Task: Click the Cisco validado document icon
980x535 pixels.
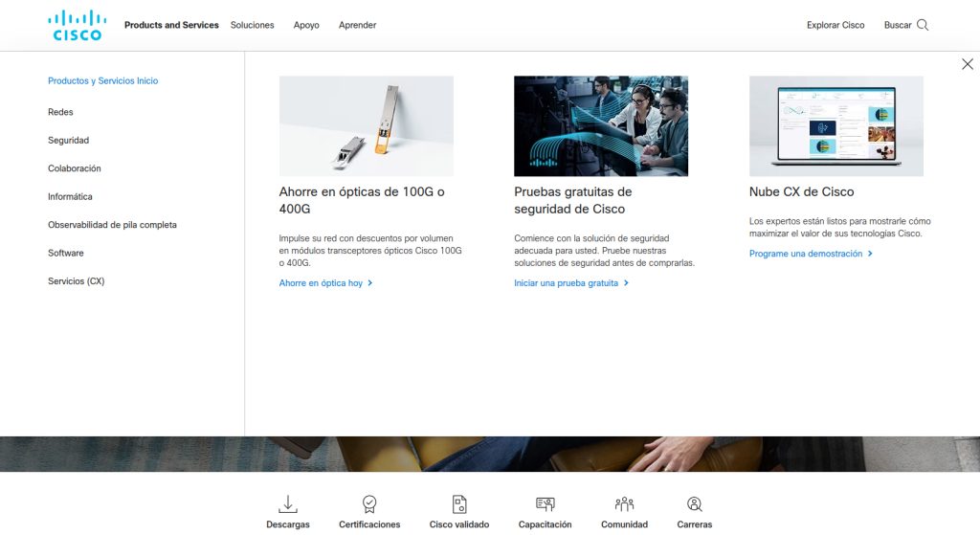Action: tap(459, 503)
